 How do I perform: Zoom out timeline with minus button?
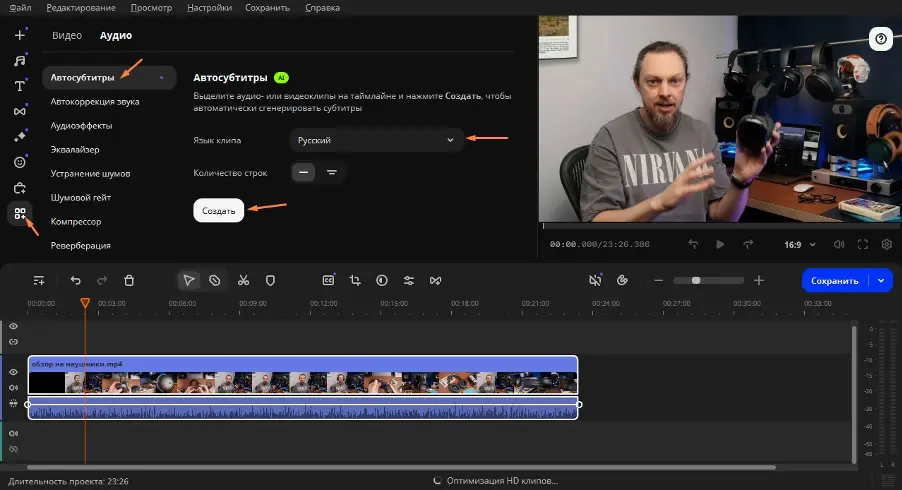(659, 281)
